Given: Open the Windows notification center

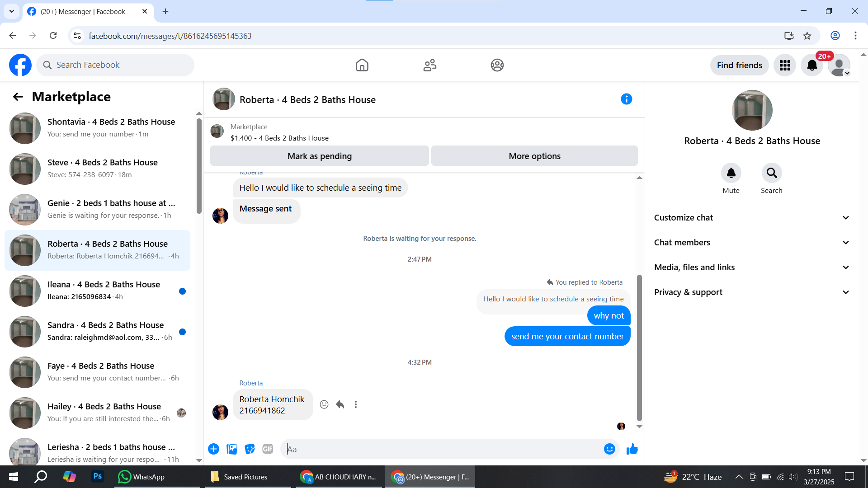Looking at the screenshot, I should (849, 477).
